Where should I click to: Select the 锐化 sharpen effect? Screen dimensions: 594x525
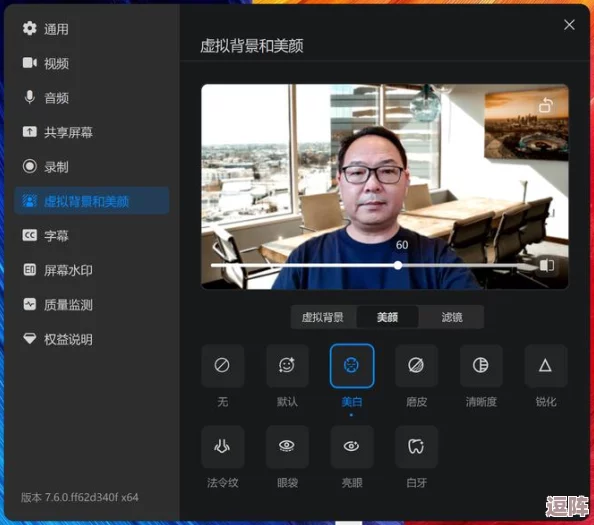coord(546,366)
